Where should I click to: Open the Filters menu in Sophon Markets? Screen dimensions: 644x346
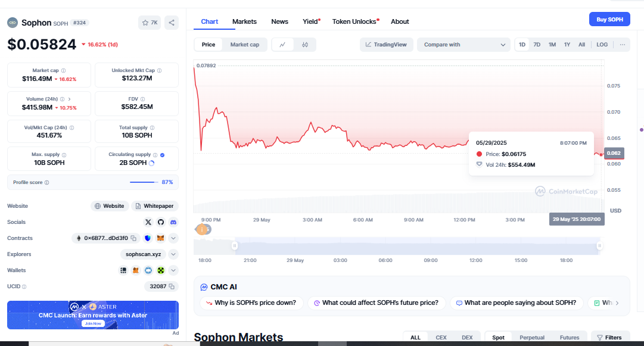tap(609, 338)
